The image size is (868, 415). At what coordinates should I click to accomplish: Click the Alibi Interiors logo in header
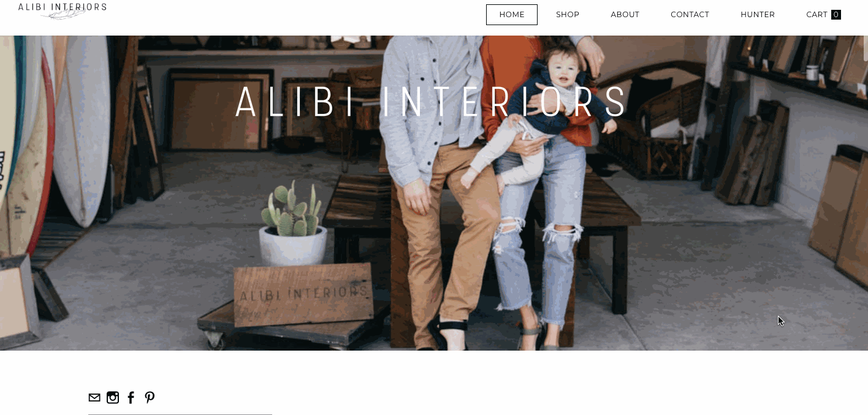[62, 10]
